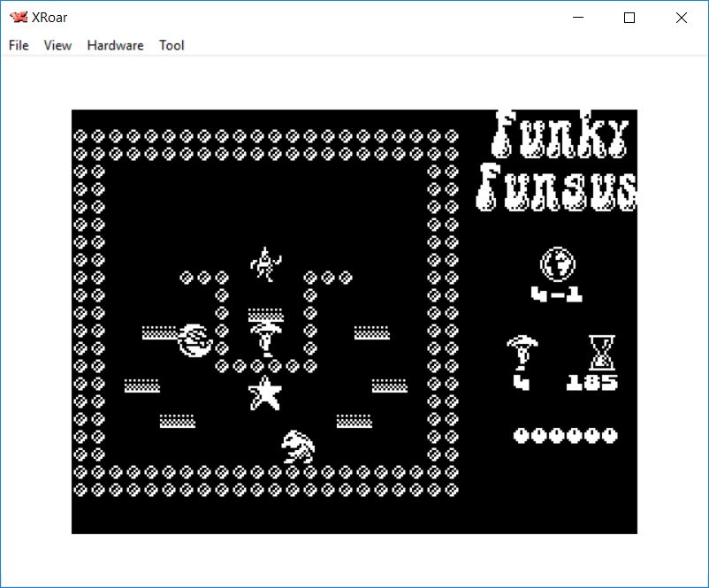Click the large star in the playfield

pos(264,393)
